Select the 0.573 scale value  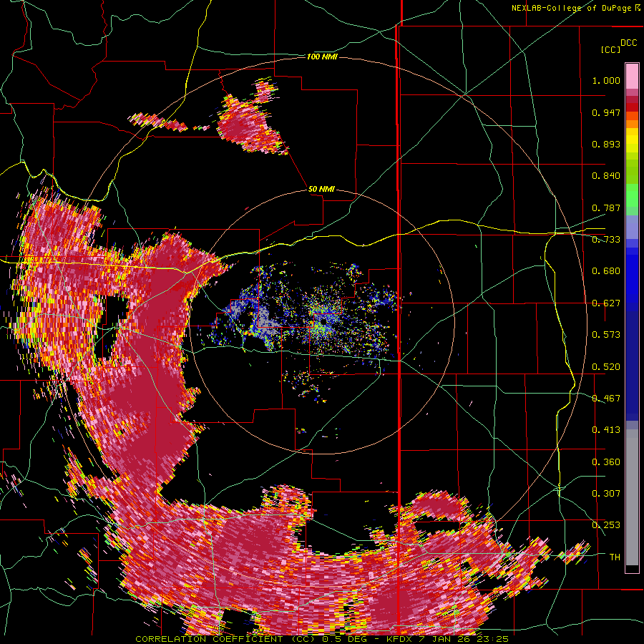606,335
